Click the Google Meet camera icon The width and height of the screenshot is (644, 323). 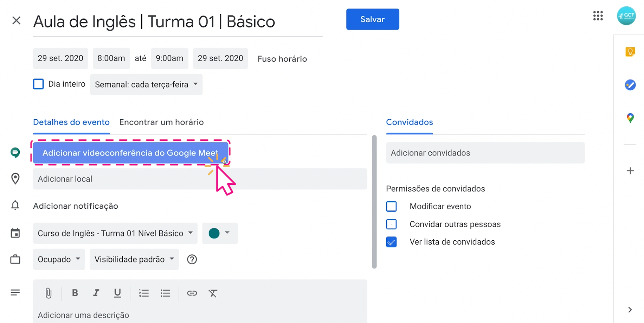pyautogui.click(x=15, y=153)
